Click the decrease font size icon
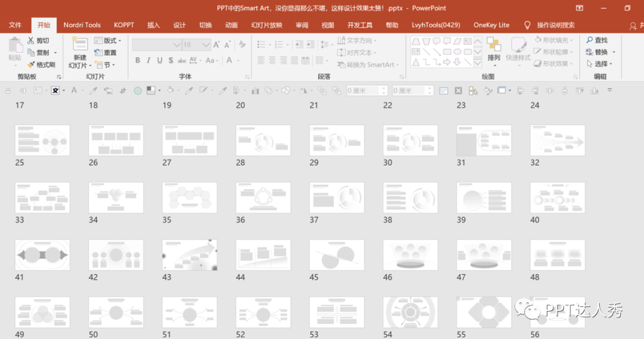Viewport: 644px width, 339px height. [227, 44]
